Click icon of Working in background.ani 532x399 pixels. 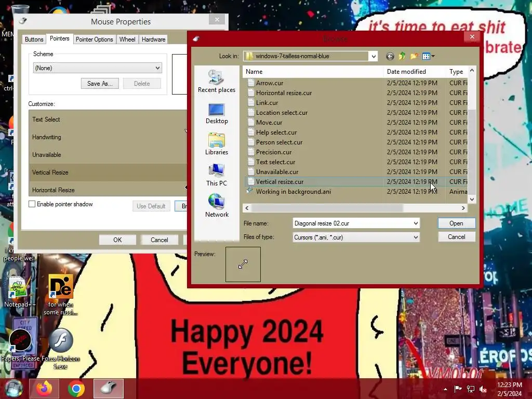coord(250,191)
